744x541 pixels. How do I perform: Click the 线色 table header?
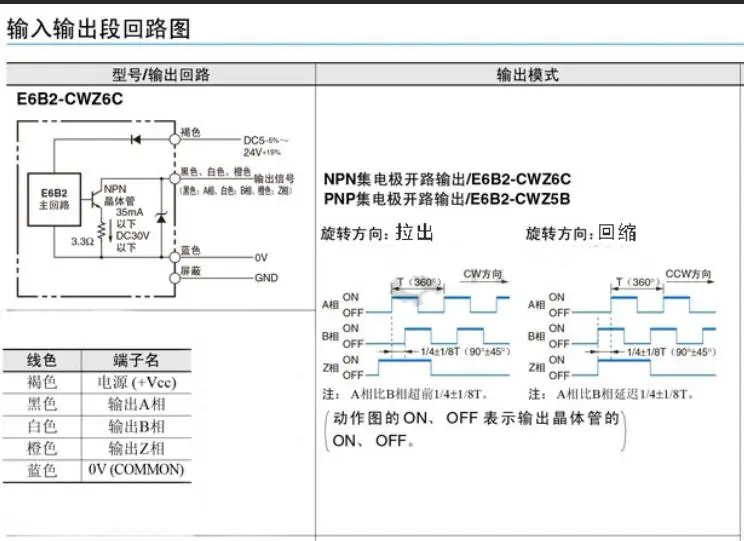point(41,360)
